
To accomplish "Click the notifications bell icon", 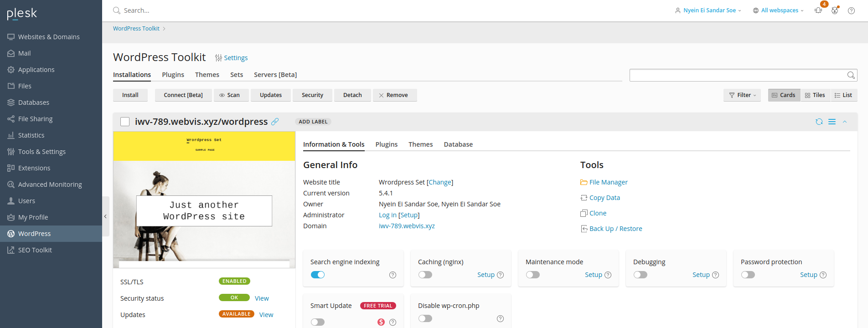I will [x=818, y=10].
